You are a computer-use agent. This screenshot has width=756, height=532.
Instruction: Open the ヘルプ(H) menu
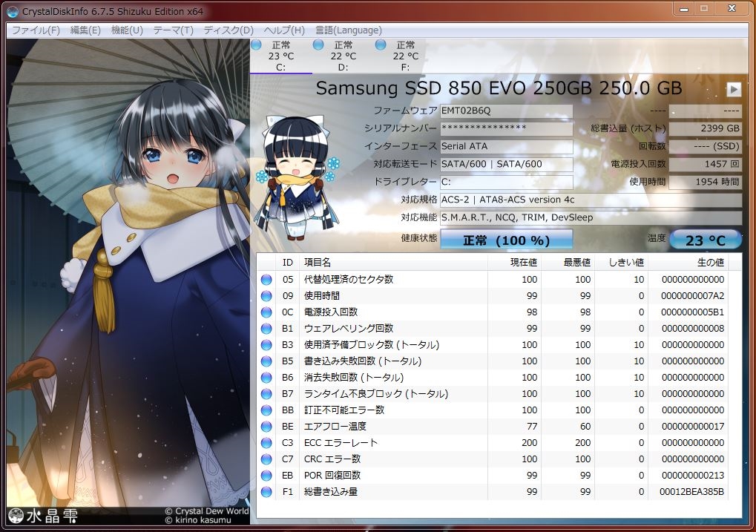(284, 30)
